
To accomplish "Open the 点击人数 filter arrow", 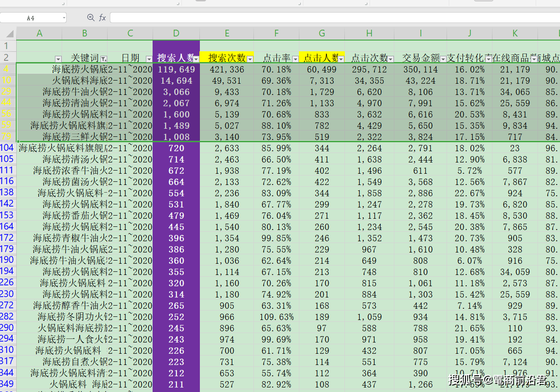I will pos(341,59).
